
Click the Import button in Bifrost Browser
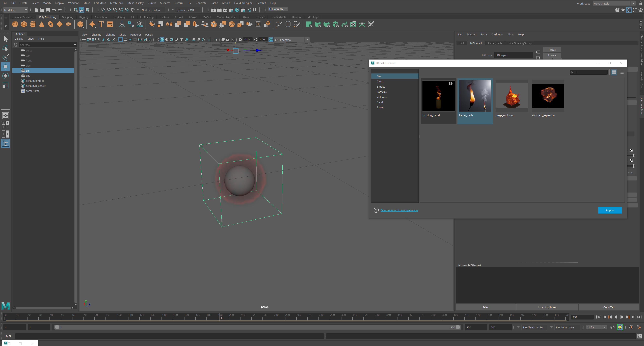[x=610, y=210]
